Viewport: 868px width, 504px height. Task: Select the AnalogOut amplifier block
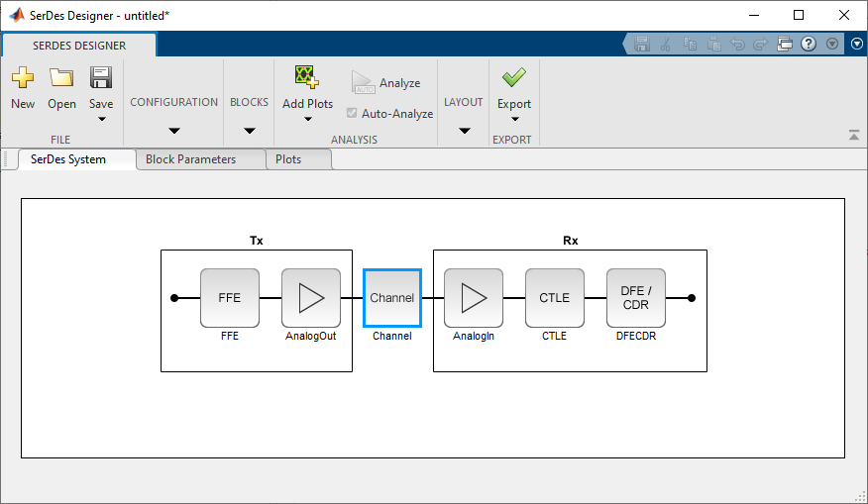pyautogui.click(x=311, y=297)
